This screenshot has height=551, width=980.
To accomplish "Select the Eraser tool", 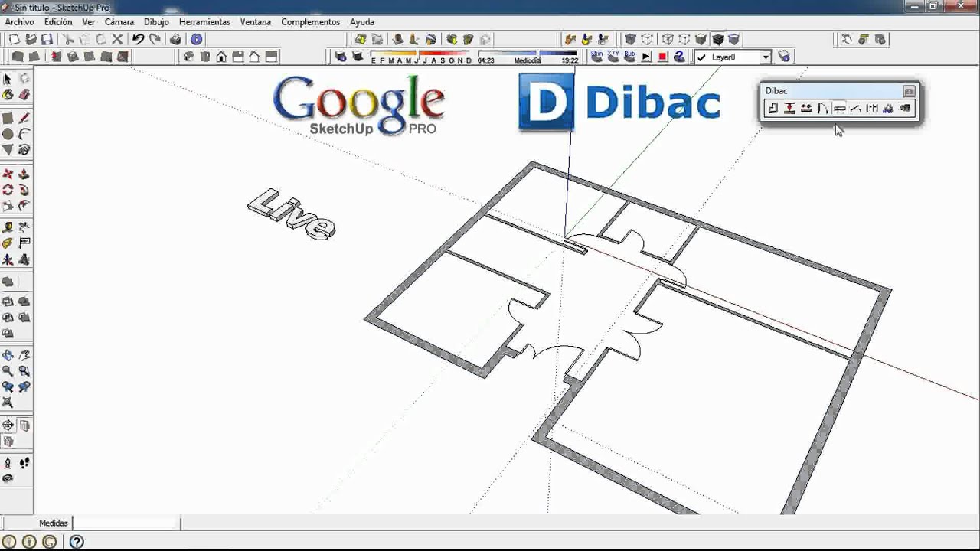I will (x=24, y=94).
